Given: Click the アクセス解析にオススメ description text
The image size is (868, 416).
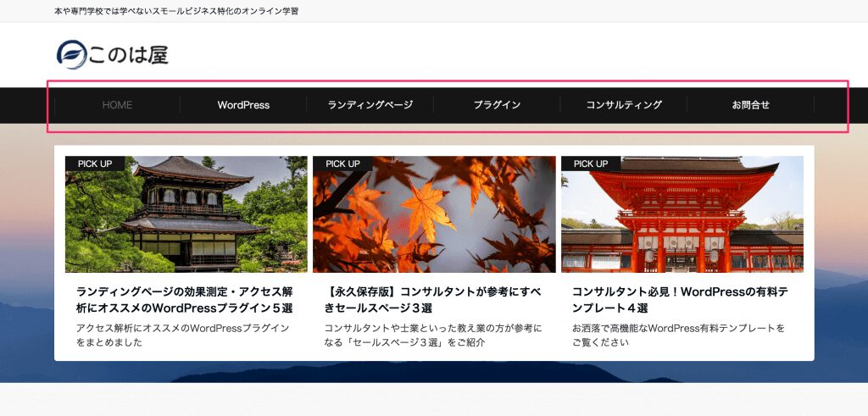Looking at the screenshot, I should pos(182,335).
